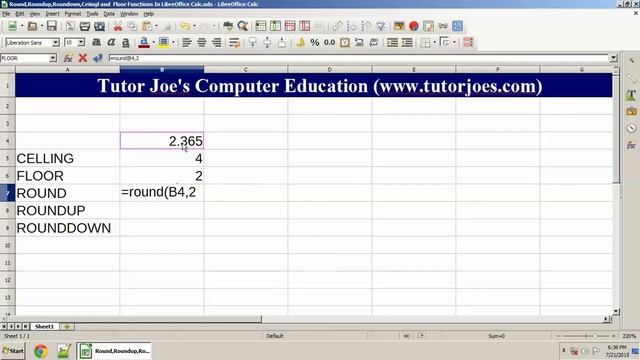Screen dimensions: 640x360
Task: Insert Chart pie icon
Action: pos(413,26)
